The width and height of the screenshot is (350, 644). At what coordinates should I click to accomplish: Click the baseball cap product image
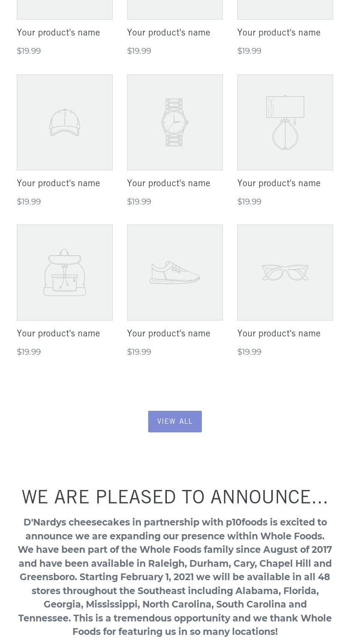coord(65,122)
